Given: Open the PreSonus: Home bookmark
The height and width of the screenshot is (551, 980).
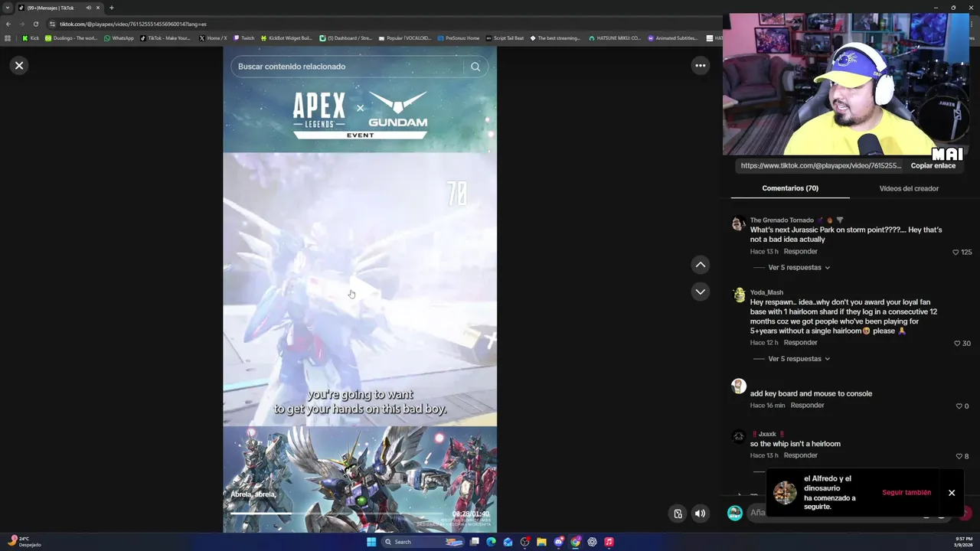Looking at the screenshot, I should [x=459, y=37].
